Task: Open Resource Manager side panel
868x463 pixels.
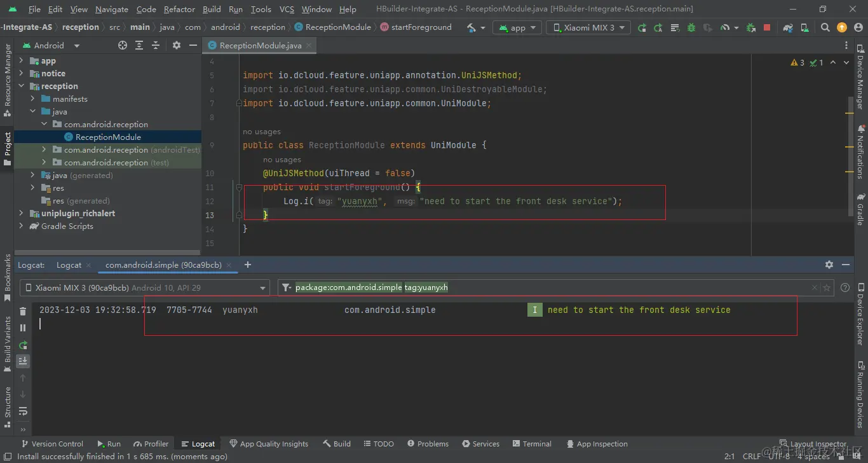Action: [x=8, y=80]
